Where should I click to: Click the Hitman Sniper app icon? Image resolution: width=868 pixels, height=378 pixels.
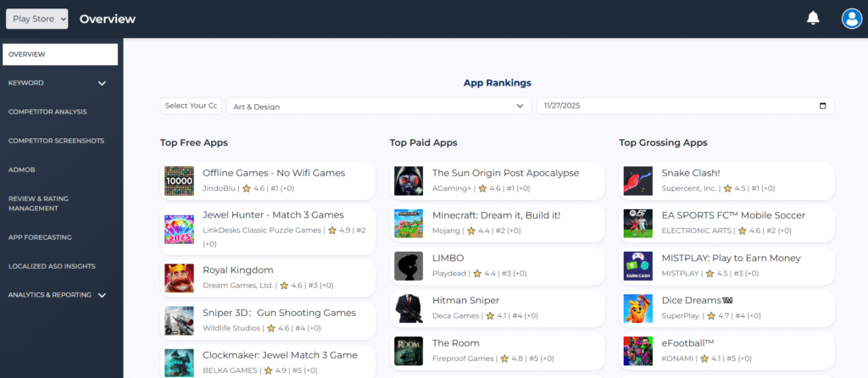pyautogui.click(x=409, y=309)
